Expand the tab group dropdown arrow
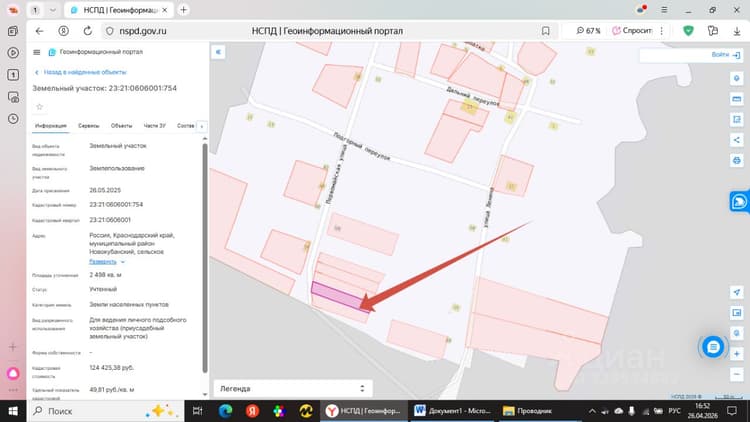Screen dimensions: 750x422 click(x=53, y=10)
